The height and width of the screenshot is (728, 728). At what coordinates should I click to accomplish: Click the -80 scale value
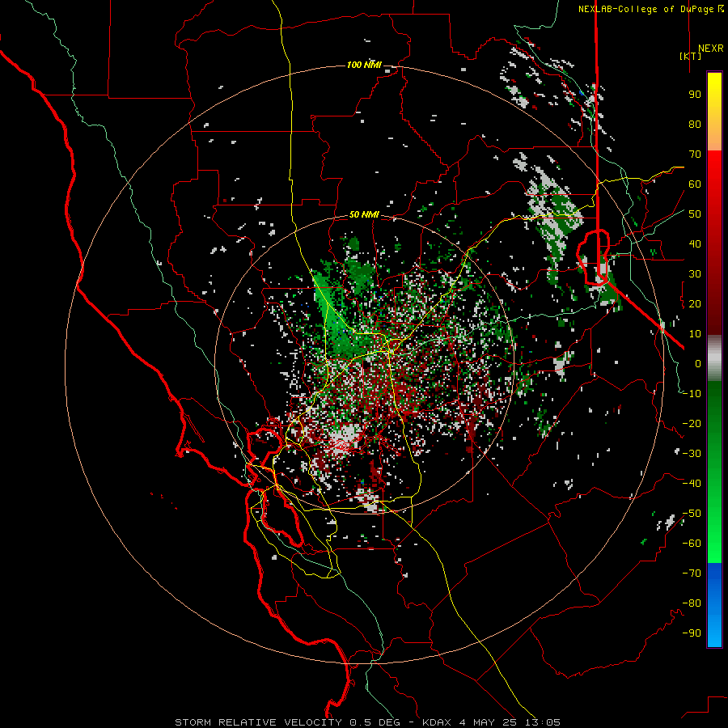pos(692,603)
